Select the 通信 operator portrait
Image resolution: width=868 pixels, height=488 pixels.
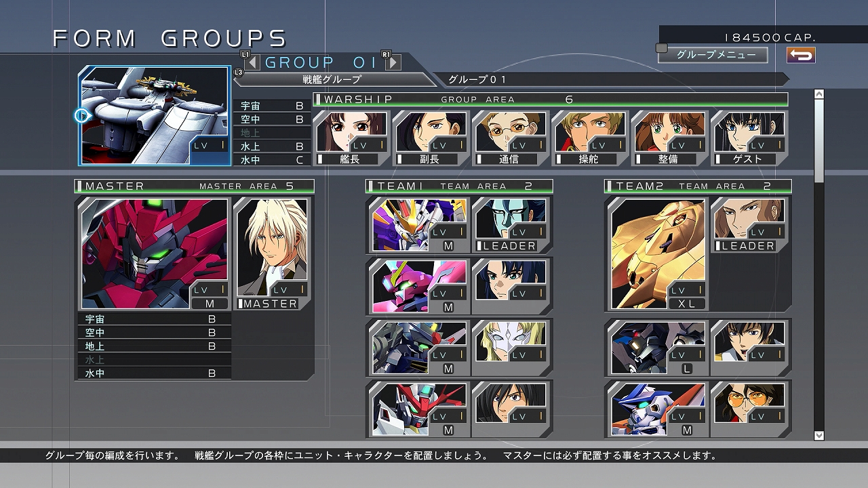tap(509, 132)
